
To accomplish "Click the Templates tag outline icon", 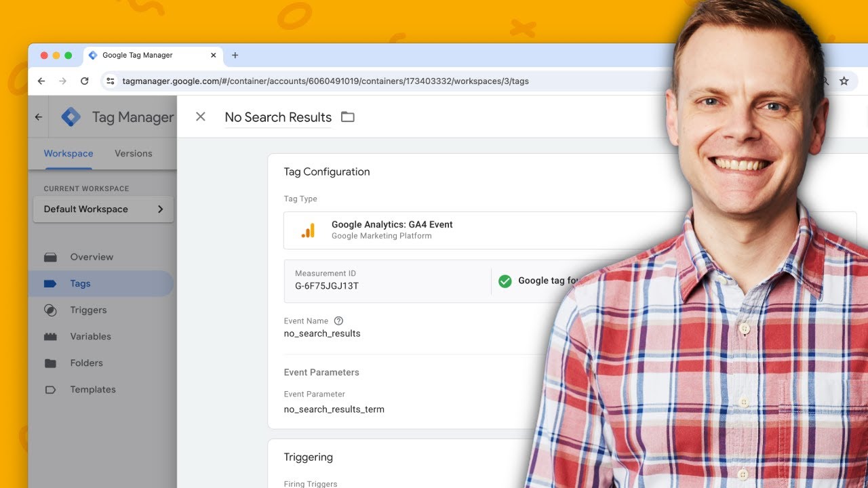I will 50,389.
